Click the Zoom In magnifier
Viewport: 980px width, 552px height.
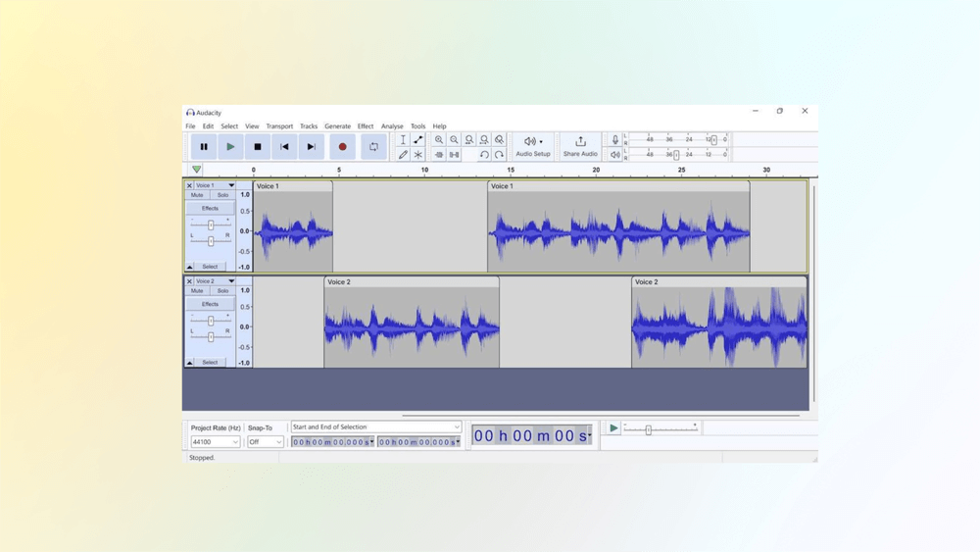click(x=439, y=140)
